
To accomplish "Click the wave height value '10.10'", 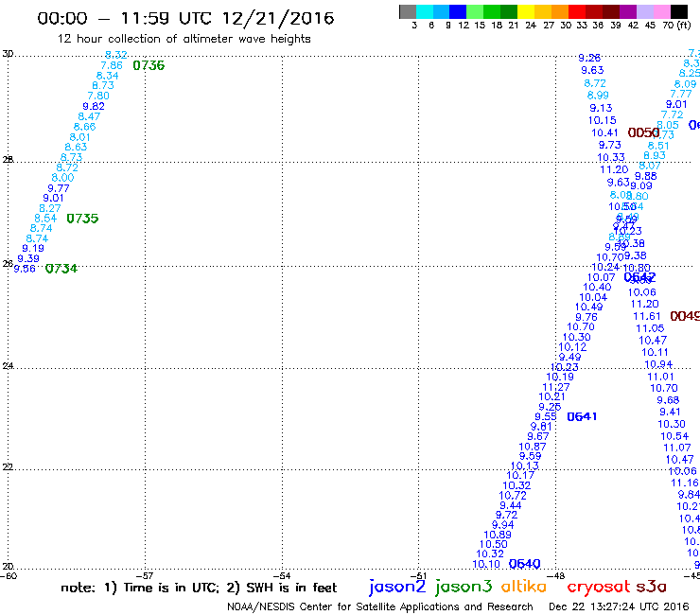I will point(486,565).
